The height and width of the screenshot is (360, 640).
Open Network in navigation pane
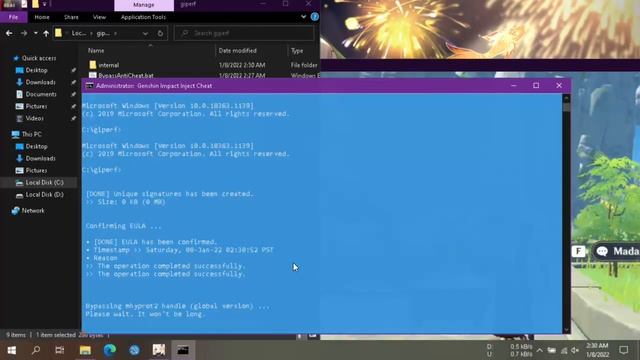(33, 211)
